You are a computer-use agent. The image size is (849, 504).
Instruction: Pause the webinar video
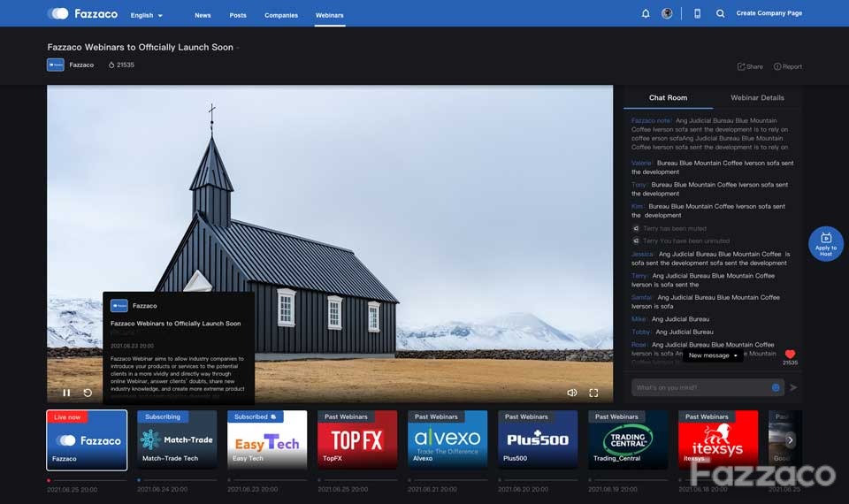point(66,393)
